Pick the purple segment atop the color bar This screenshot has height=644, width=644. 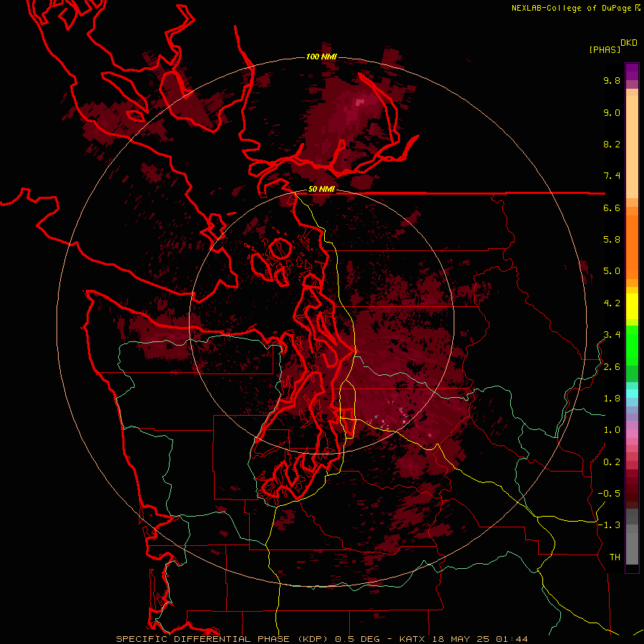pyautogui.click(x=632, y=72)
